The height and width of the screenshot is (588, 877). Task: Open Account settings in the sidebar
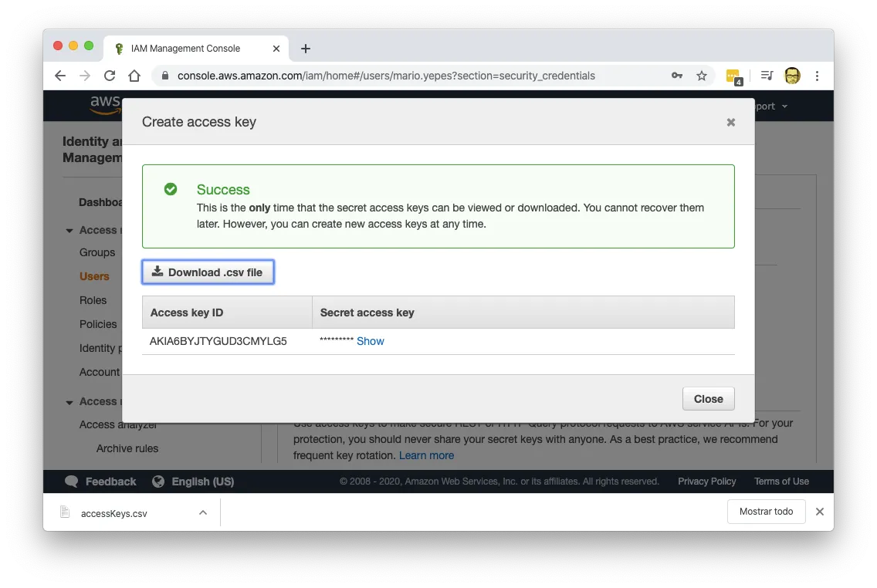pos(100,372)
